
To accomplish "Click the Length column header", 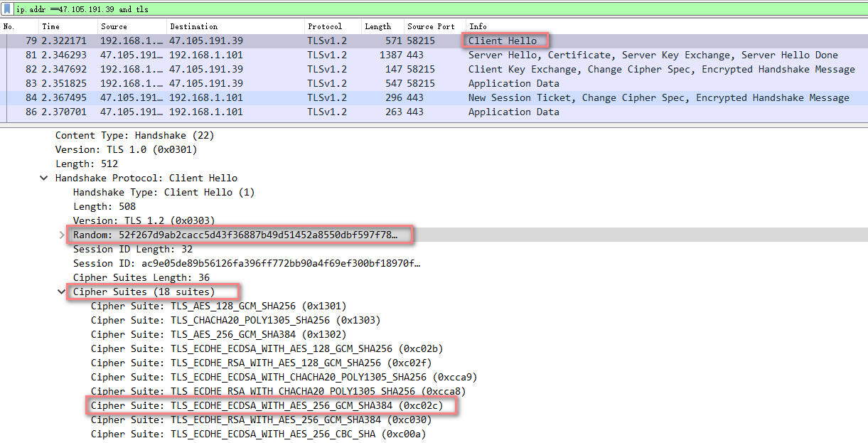I will coord(378,26).
